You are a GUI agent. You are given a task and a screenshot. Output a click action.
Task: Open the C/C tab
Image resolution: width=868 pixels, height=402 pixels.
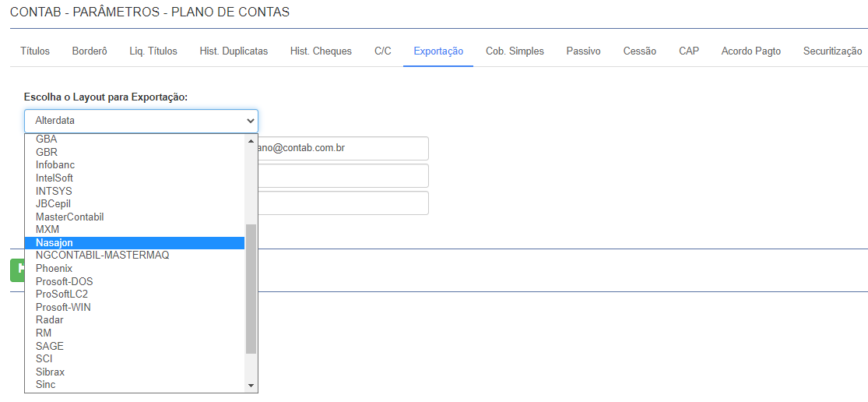[382, 51]
